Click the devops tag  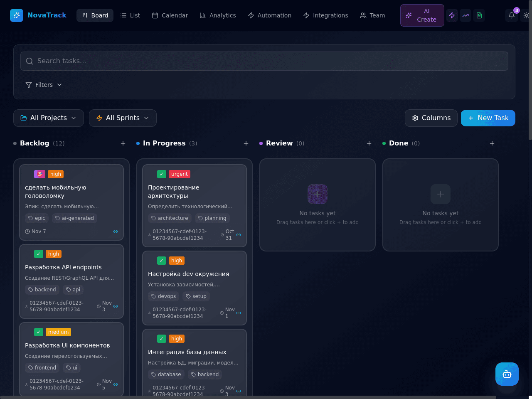[x=163, y=296]
